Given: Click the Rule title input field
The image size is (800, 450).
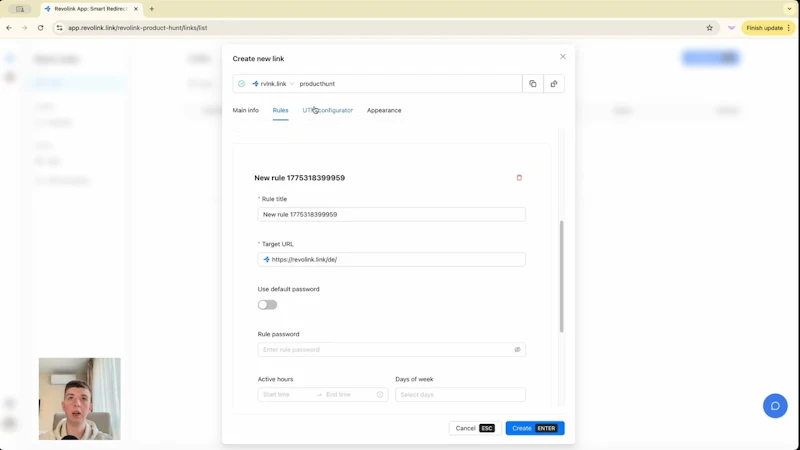Looking at the screenshot, I should 391,214.
